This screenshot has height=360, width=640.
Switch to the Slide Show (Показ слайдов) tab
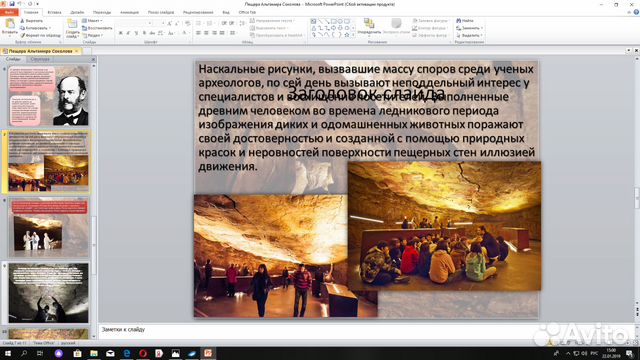161,13
